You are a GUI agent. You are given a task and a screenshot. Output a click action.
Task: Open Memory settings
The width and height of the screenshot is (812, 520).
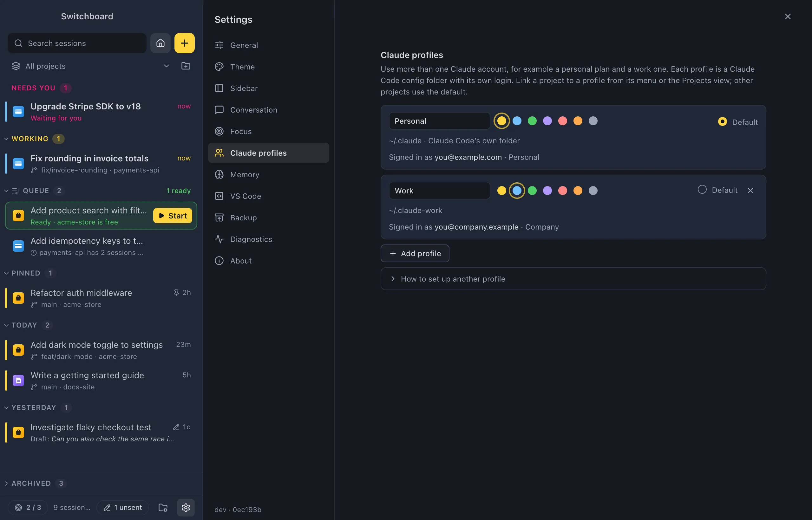(x=269, y=175)
